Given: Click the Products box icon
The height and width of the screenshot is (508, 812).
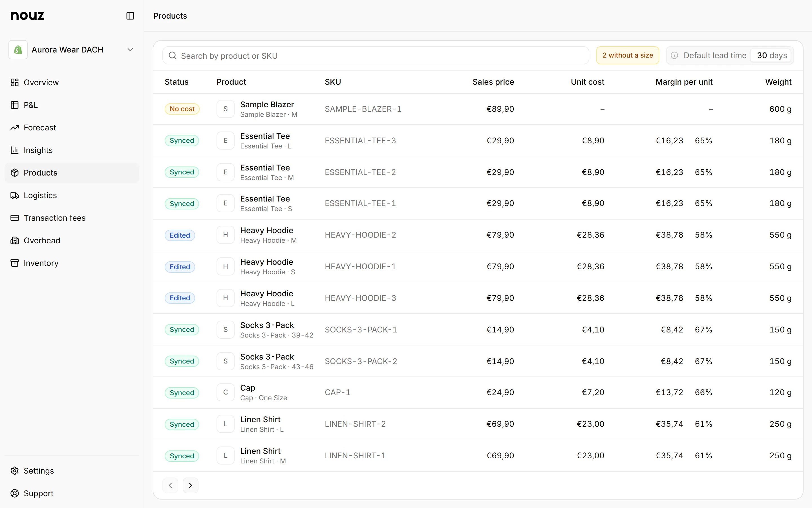Looking at the screenshot, I should pyautogui.click(x=14, y=173).
